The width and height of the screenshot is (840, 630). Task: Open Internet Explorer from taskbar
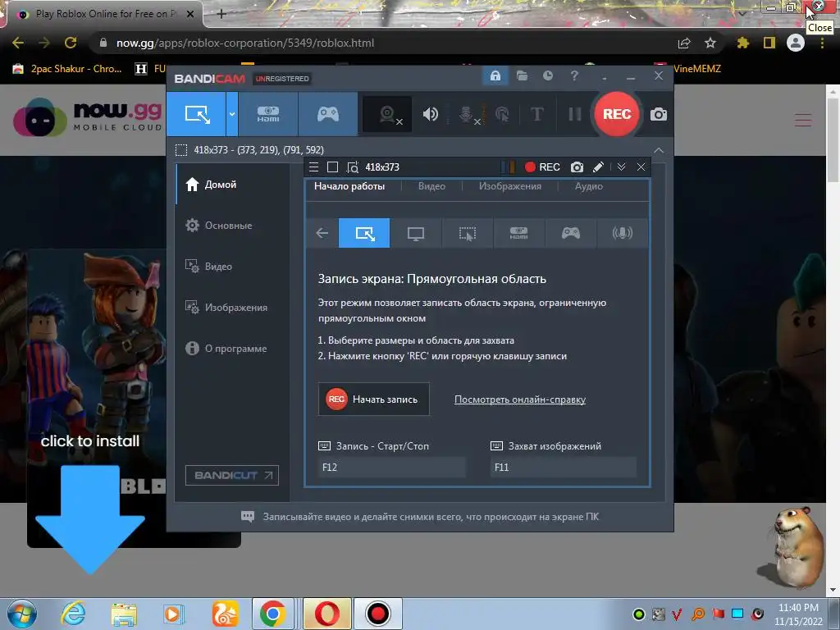[73, 614]
